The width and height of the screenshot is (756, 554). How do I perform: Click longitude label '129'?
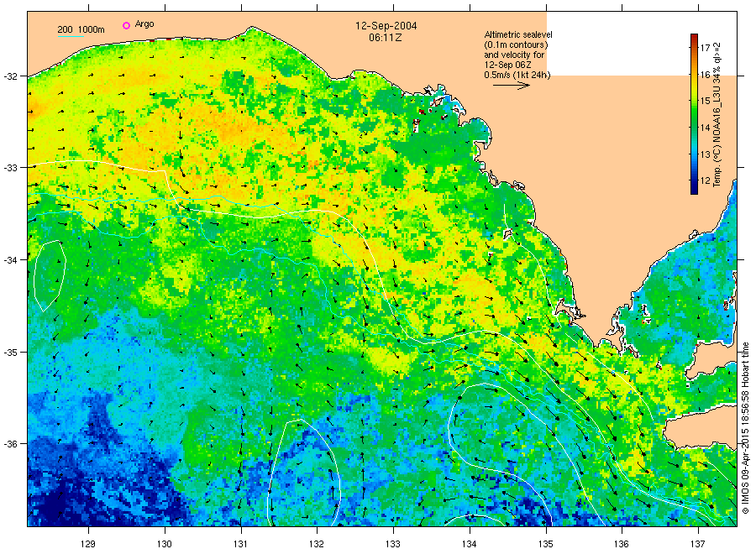[88, 545]
